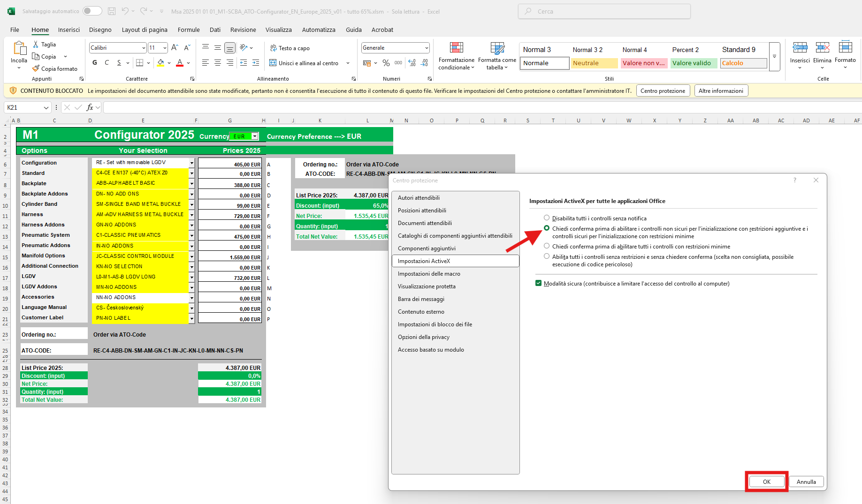Uncheck the Modalità sicura checkbox
The height and width of the screenshot is (504, 862).
point(538,283)
